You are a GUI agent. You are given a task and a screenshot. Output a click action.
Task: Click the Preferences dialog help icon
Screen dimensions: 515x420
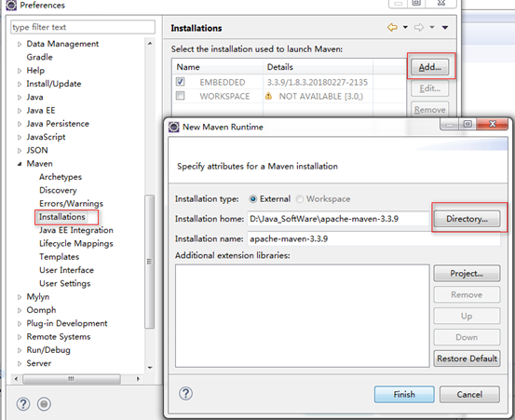pyautogui.click(x=23, y=404)
